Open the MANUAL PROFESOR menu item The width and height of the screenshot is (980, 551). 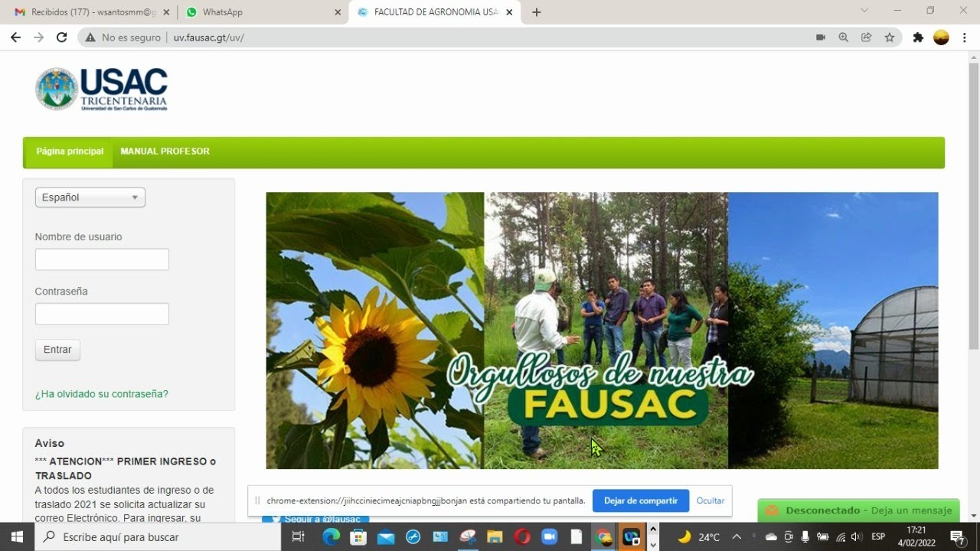165,152
